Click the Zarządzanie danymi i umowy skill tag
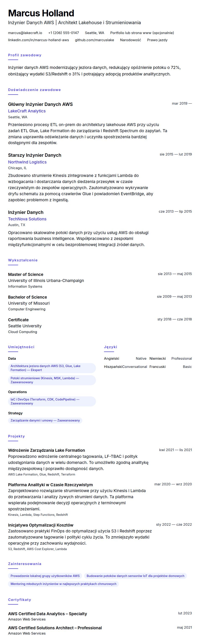The image size is (200, 644). [x=45, y=420]
